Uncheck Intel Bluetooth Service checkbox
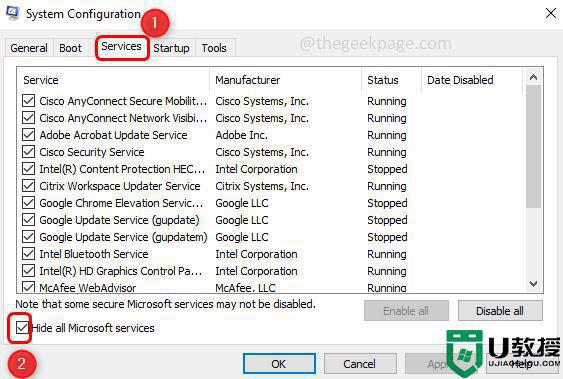Viewport: 563px width, 379px height. (x=28, y=254)
